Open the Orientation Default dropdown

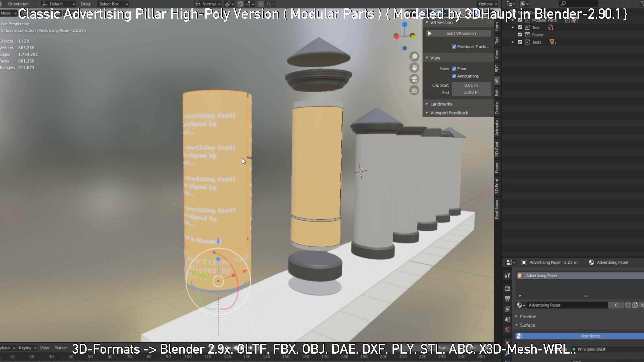(59, 4)
